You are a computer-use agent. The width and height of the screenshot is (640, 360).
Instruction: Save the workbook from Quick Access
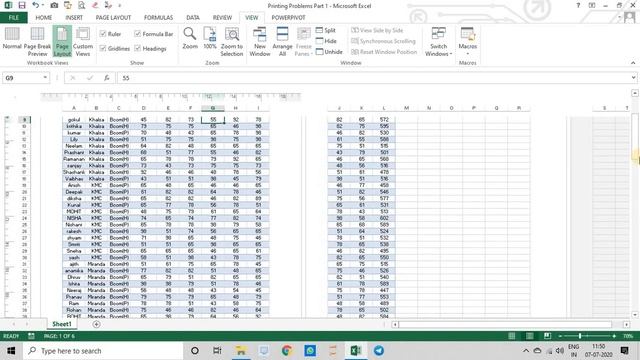pos(22,5)
